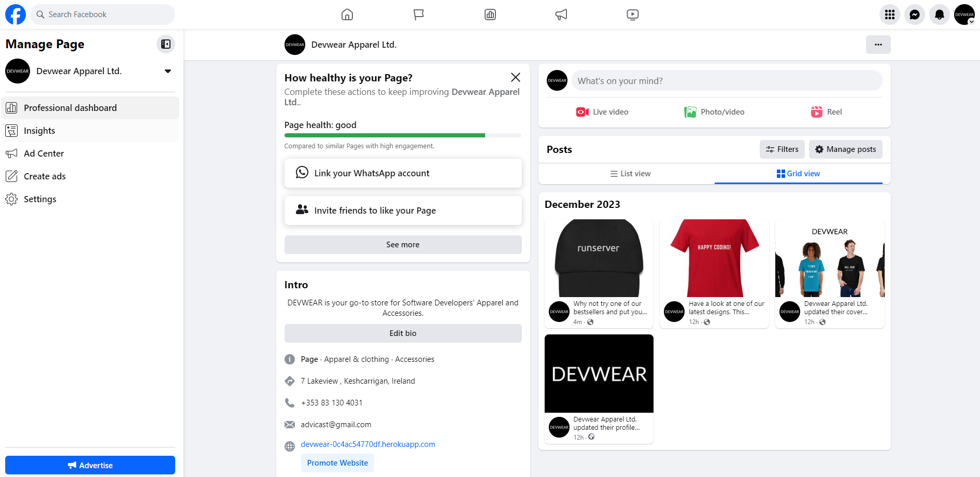Viewport: 980px width, 477px height.
Task: Open Settings in sidebar
Action: (x=91, y=199)
